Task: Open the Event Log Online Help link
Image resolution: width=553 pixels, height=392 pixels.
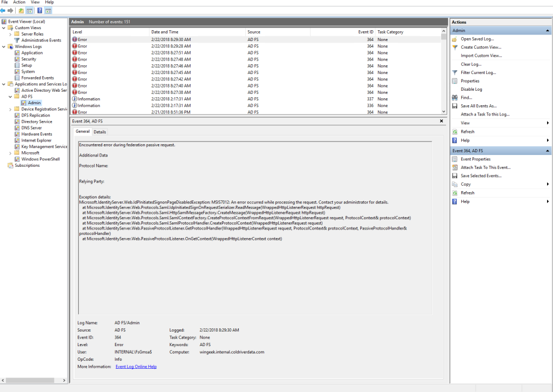Action: coord(136,367)
